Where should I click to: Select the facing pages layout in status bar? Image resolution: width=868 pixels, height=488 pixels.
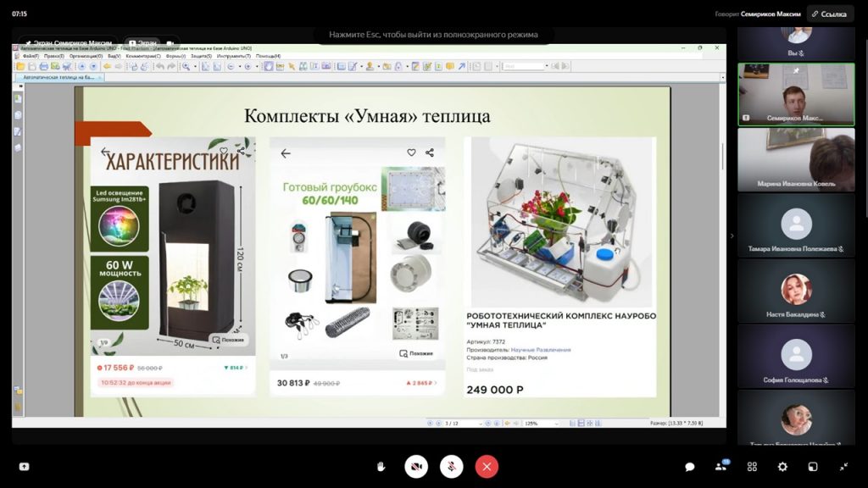[589, 424]
